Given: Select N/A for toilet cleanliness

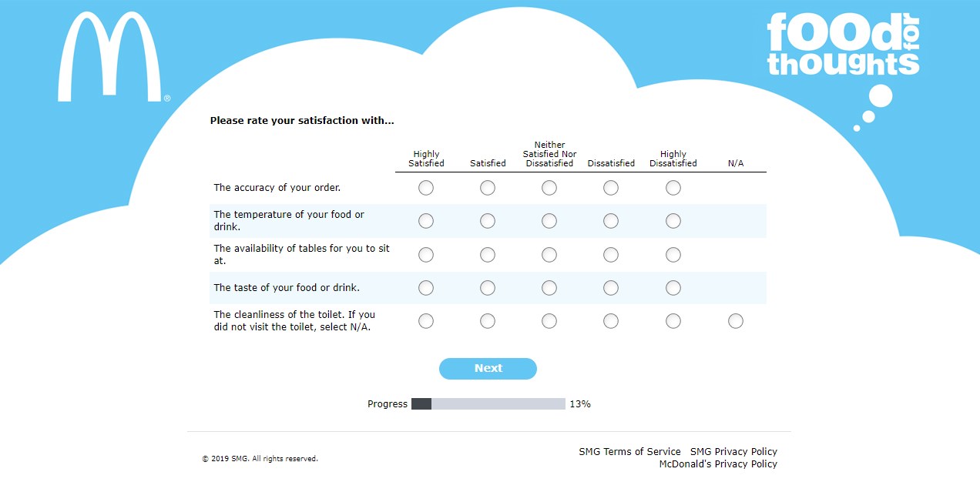Looking at the screenshot, I should 736,321.
